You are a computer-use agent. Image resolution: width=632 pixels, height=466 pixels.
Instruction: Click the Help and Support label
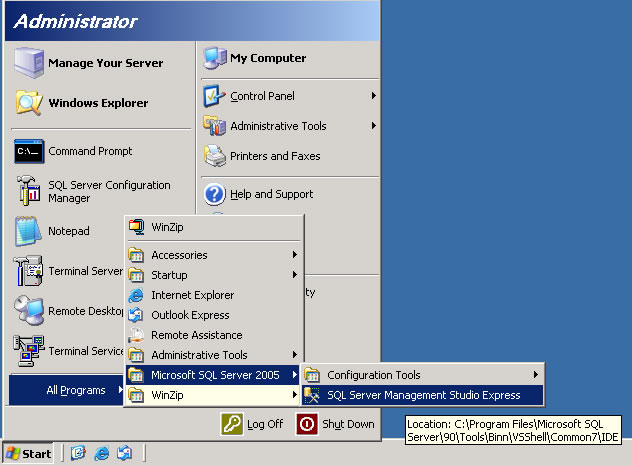271,194
